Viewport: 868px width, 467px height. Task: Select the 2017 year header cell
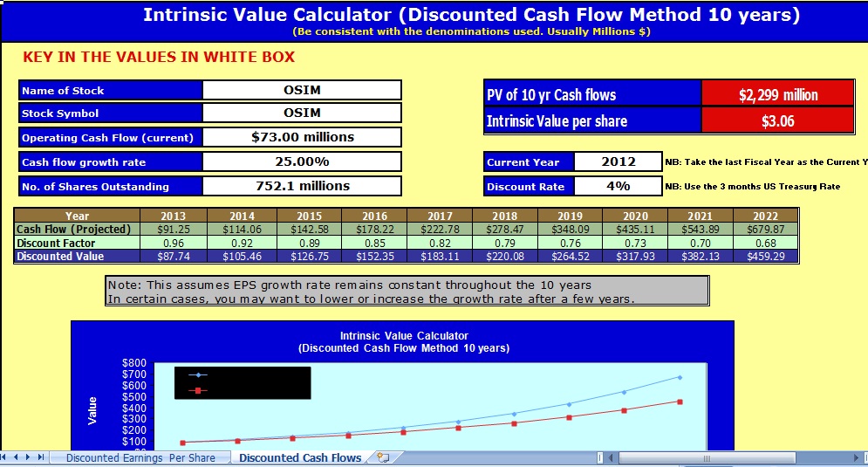(x=440, y=216)
